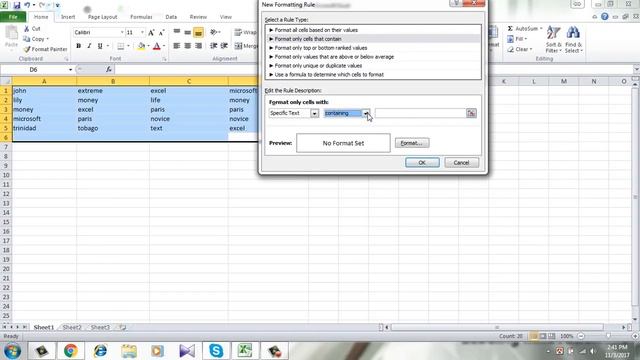Apply bold formatting
Screen dimensions: 640x360
point(78,46)
